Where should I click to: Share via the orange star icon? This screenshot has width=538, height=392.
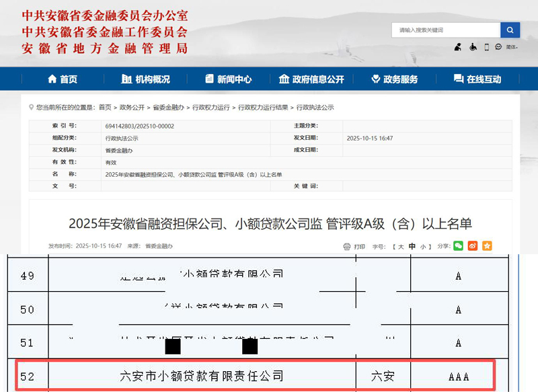(x=487, y=246)
